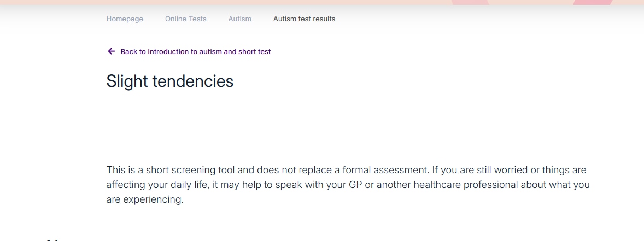Click the word Slight in the heading
This screenshot has width=644, height=241.
(127, 81)
